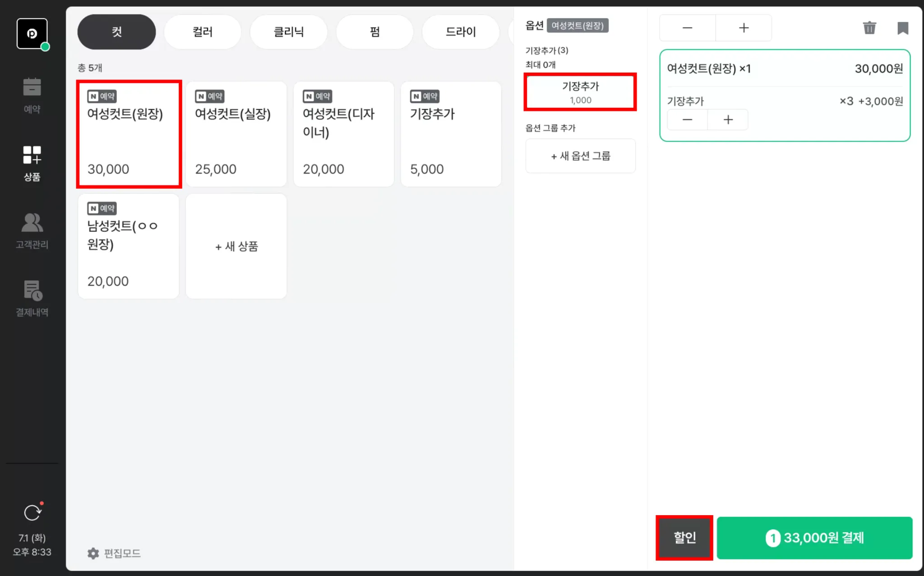Decrease 기장추가 option quantity

(687, 120)
